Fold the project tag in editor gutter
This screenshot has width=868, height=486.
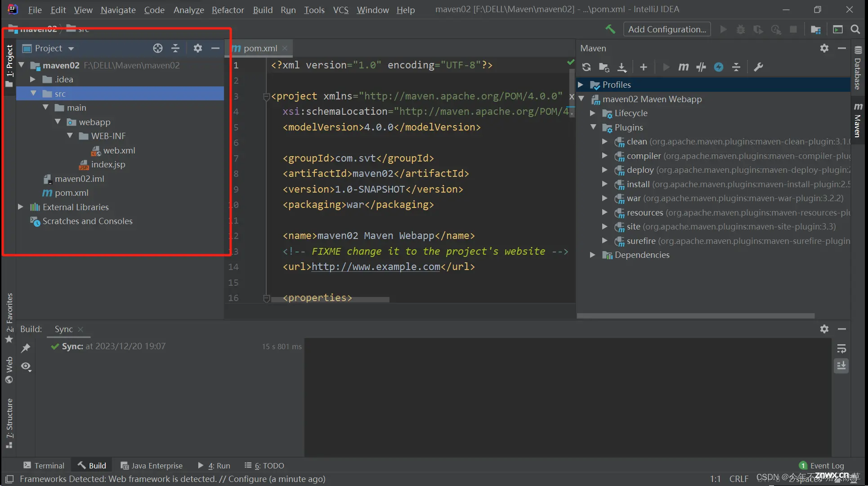266,96
